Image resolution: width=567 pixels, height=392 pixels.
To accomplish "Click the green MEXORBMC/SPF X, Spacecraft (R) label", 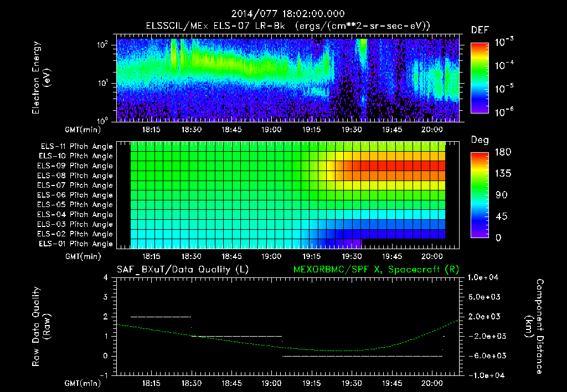I will pyautogui.click(x=376, y=270).
